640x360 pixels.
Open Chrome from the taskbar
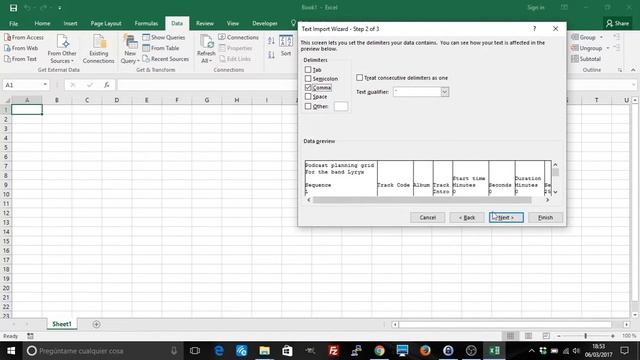pos(379,351)
